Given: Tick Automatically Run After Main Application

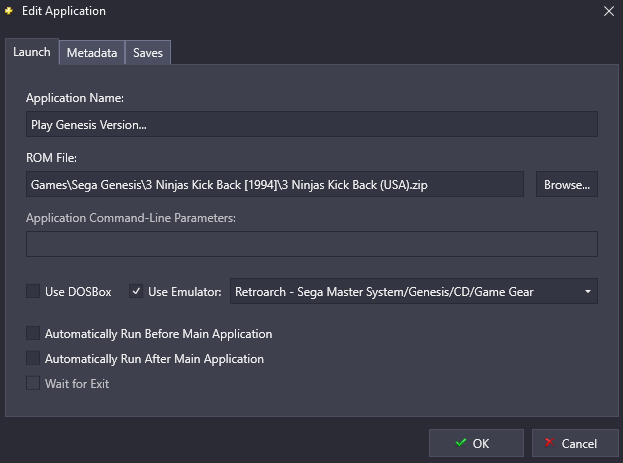Looking at the screenshot, I should pyautogui.click(x=34, y=358).
